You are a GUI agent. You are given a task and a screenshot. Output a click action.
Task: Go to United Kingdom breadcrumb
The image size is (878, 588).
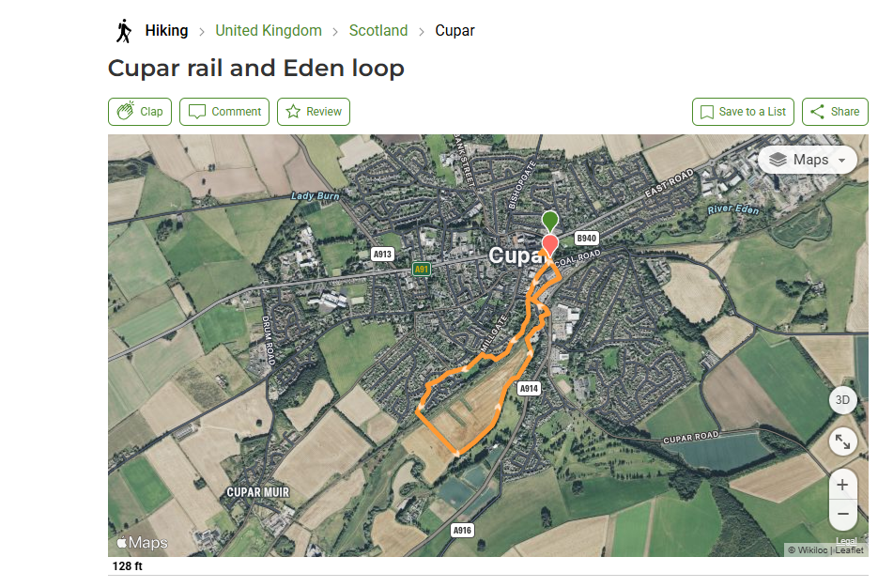[x=269, y=31]
